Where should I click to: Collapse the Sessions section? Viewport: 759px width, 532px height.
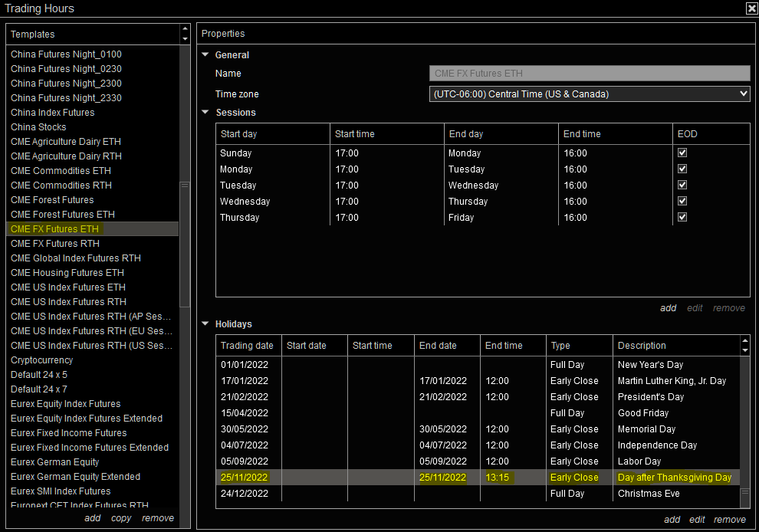click(x=205, y=113)
